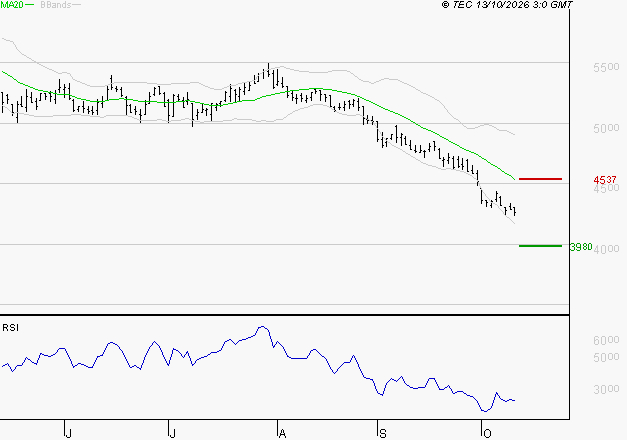The height and width of the screenshot is (440, 627).
Task: Click the MA20 legend label
Action: click(x=12, y=5)
